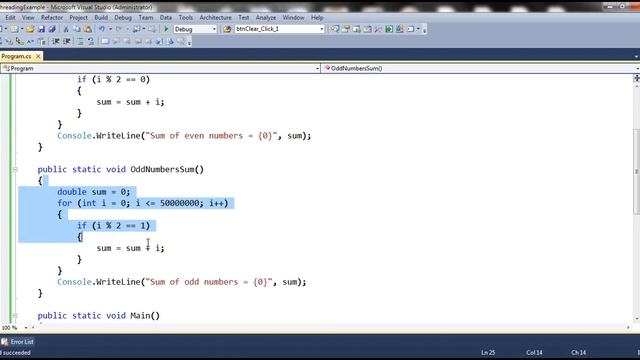The height and width of the screenshot is (360, 640).
Task: Open the Data menu
Action: (166, 18)
